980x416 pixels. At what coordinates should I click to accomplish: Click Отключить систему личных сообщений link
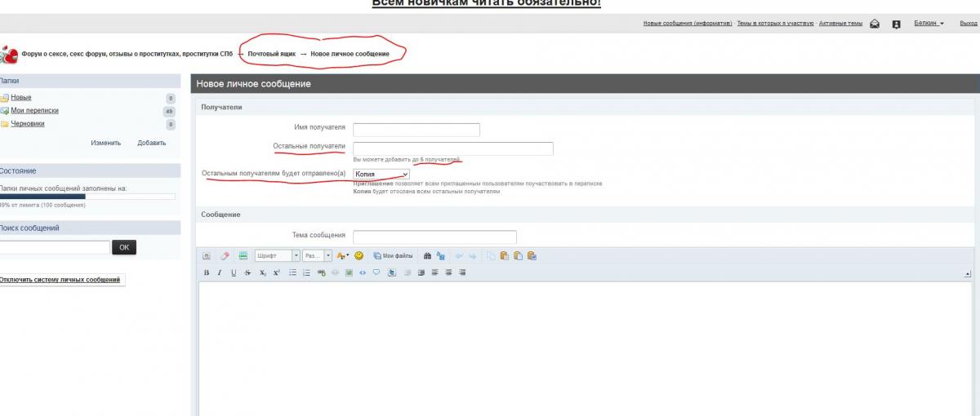click(61, 280)
